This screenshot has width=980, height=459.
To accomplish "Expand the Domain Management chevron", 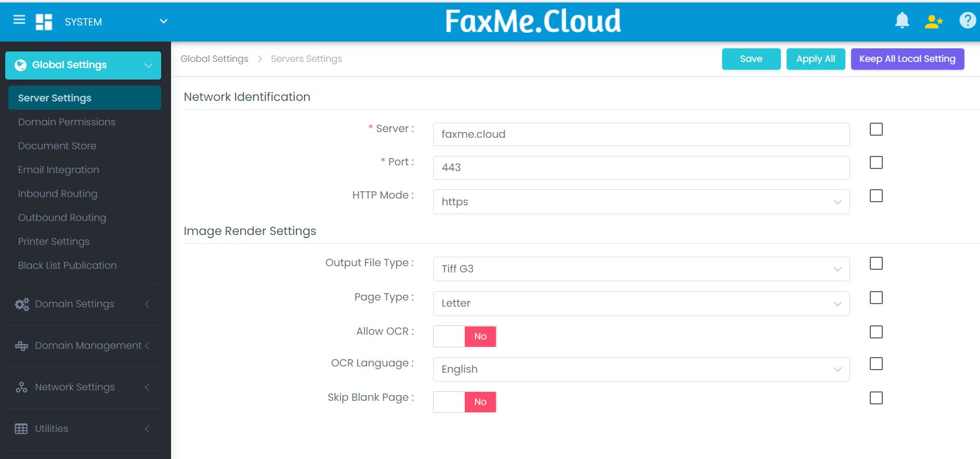I will coord(147,346).
